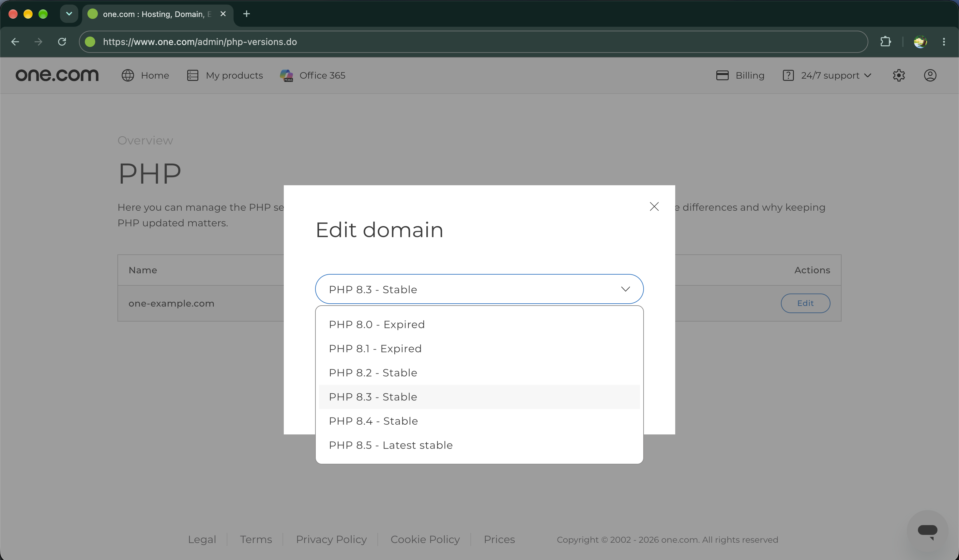Reload the current page
This screenshot has height=560, width=959.
(62, 41)
